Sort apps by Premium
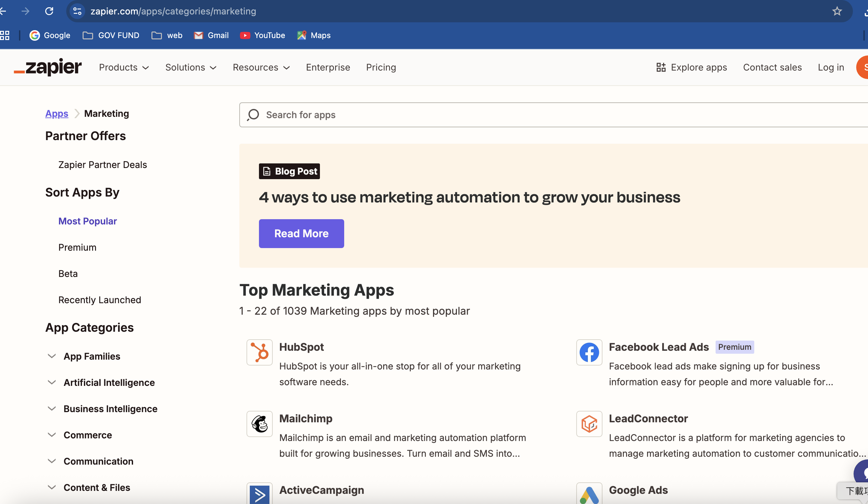868x504 pixels. tap(77, 247)
